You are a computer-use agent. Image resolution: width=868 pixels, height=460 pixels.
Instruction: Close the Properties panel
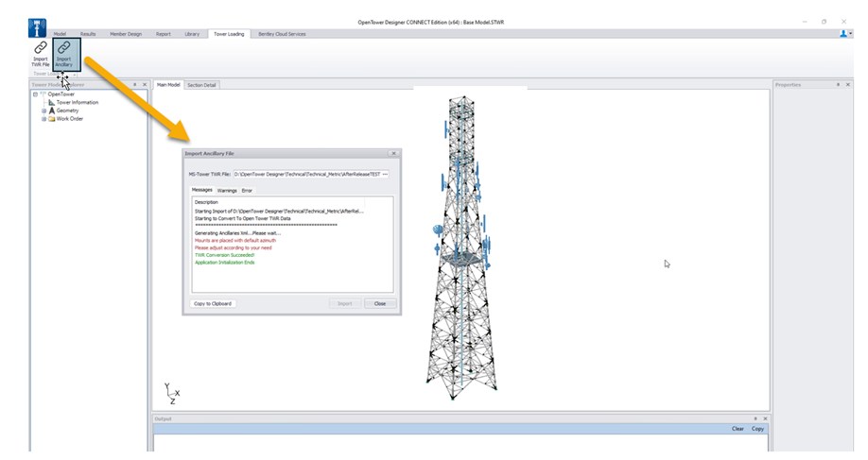click(x=846, y=85)
